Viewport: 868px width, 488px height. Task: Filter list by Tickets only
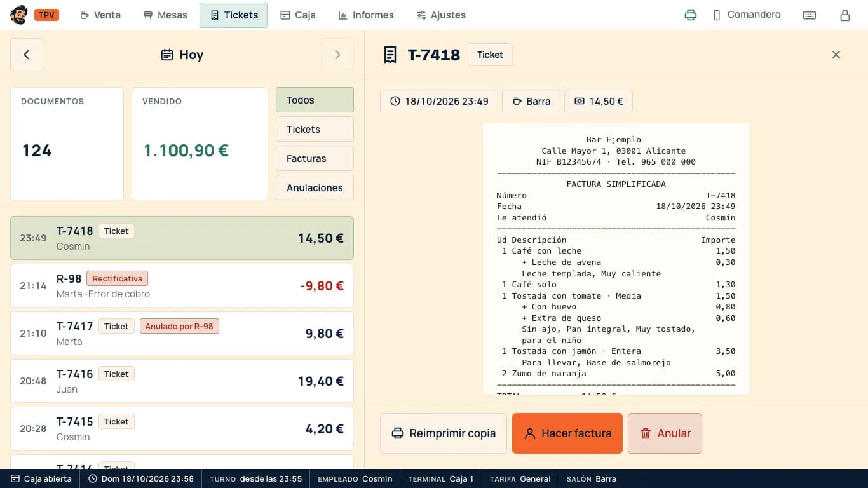click(x=315, y=129)
